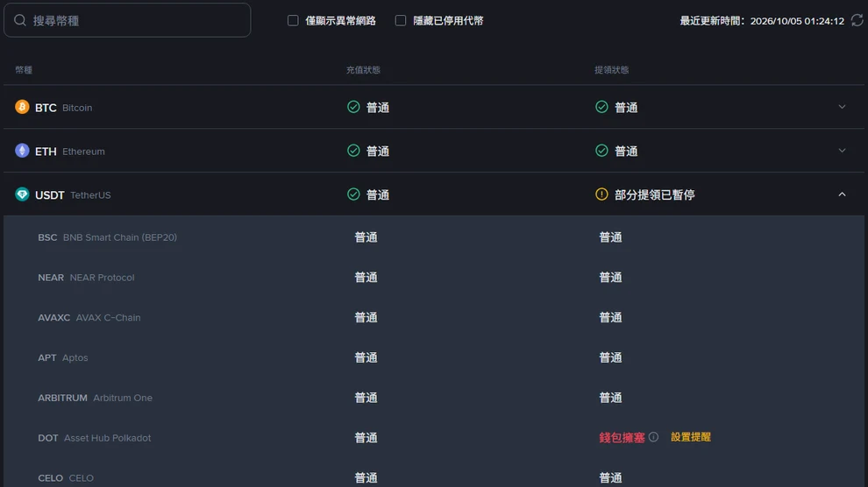Click APT deposit status 普通
This screenshot has width=868, height=487.
coord(366,357)
